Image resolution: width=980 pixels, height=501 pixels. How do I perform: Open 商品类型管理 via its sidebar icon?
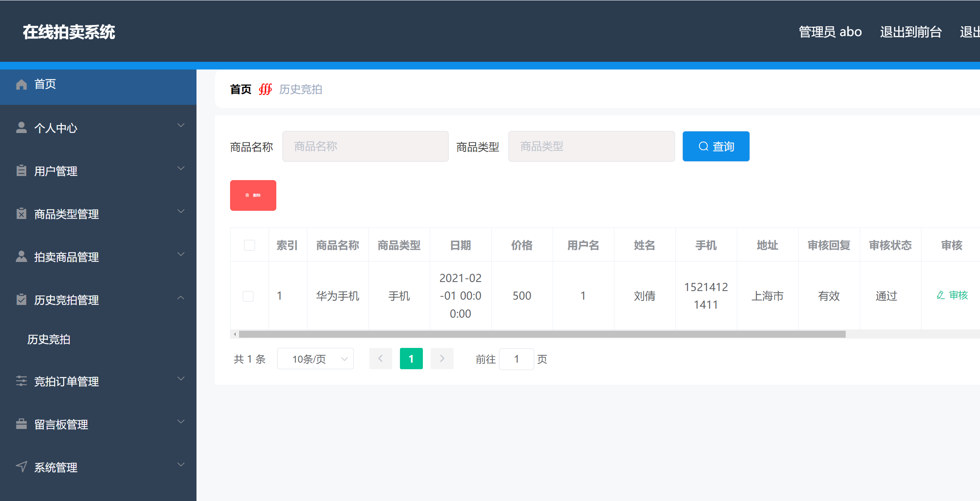click(21, 214)
